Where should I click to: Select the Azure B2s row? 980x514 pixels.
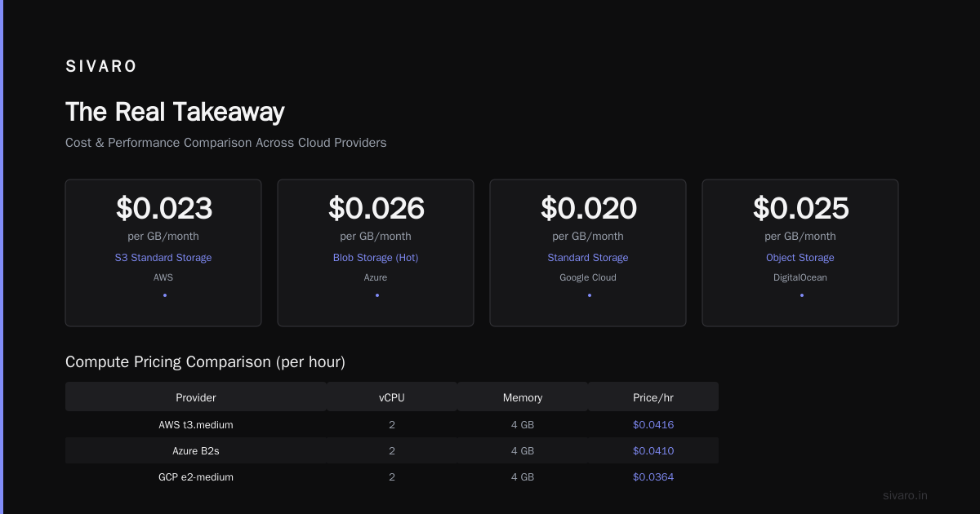tap(392, 450)
